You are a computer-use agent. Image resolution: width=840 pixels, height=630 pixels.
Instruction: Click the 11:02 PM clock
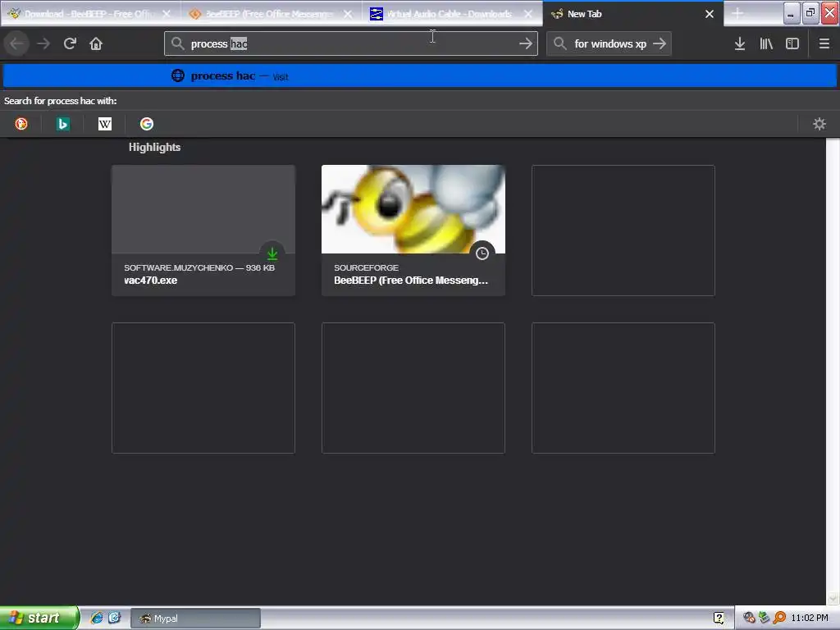coord(810,619)
